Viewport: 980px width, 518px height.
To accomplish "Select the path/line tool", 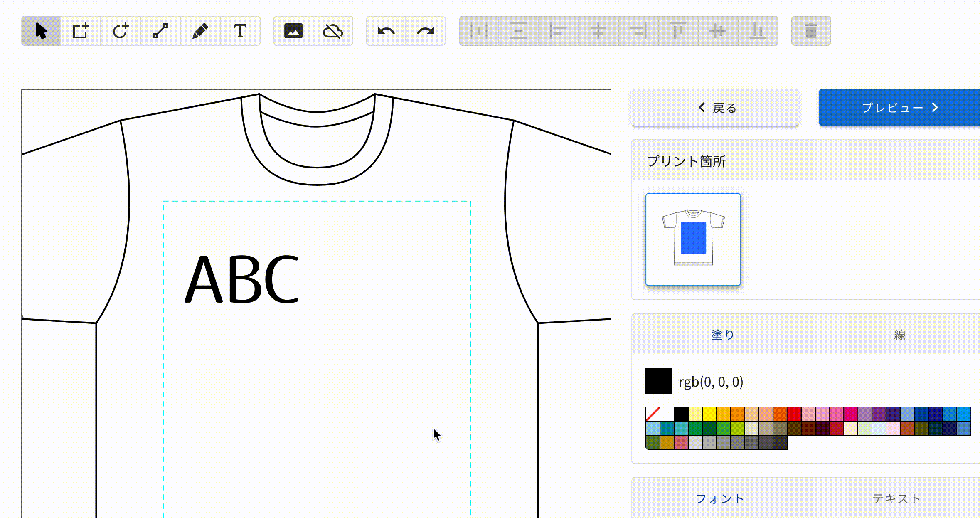I will (160, 31).
